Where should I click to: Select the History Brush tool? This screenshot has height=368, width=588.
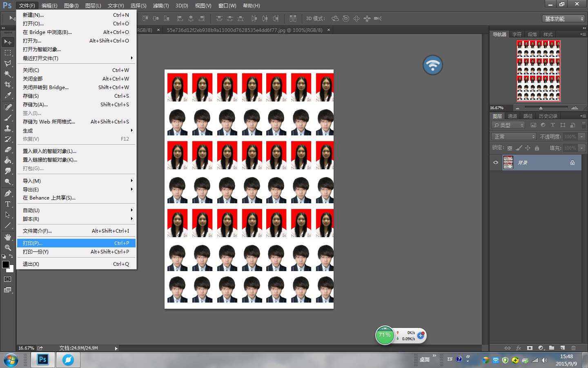coord(8,139)
